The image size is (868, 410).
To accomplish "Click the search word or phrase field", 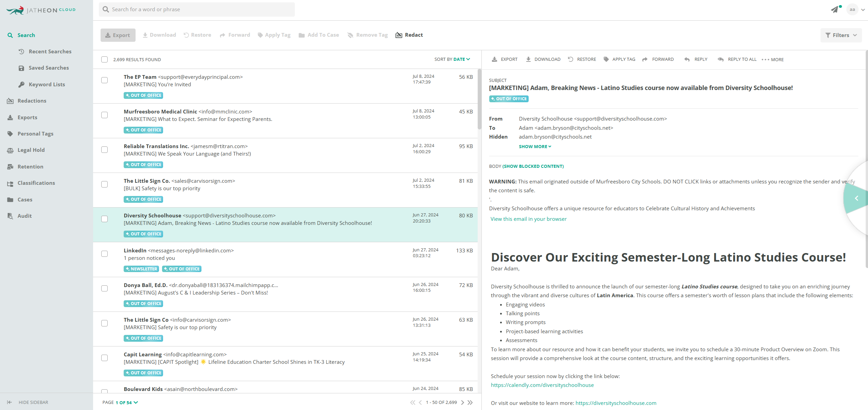I will click(x=197, y=10).
